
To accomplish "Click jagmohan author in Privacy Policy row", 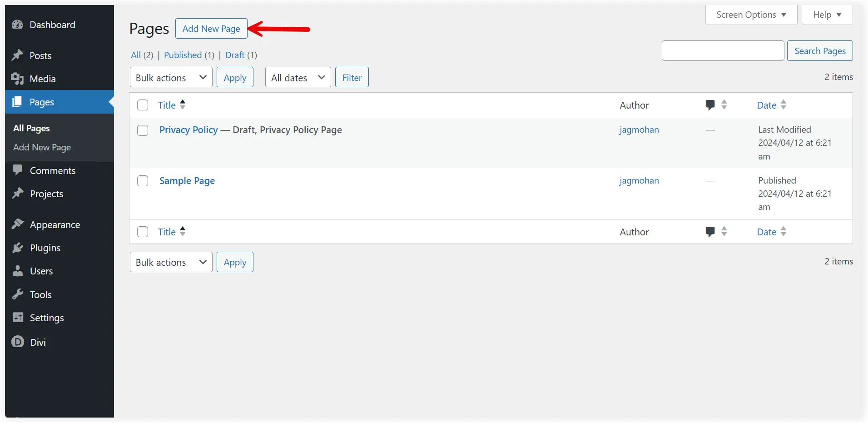I will point(639,129).
